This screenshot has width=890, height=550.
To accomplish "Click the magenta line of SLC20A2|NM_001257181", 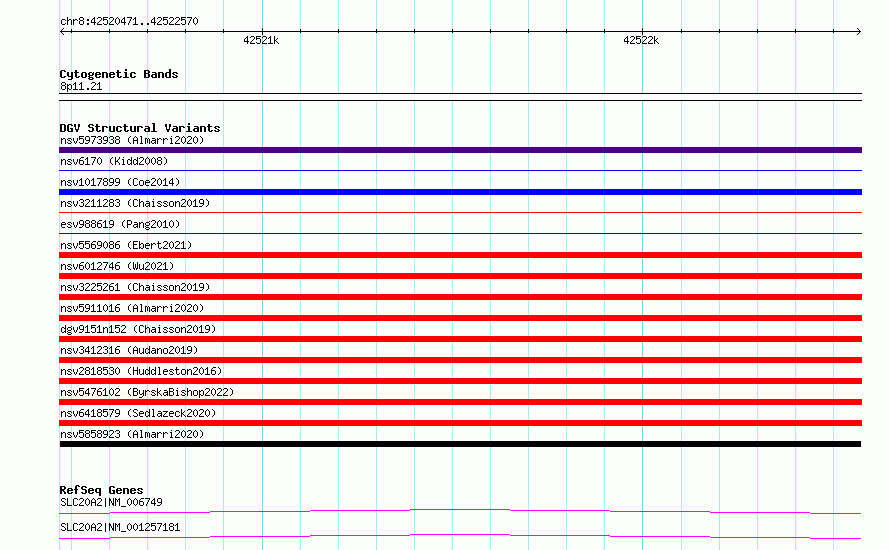I will 460,536.
